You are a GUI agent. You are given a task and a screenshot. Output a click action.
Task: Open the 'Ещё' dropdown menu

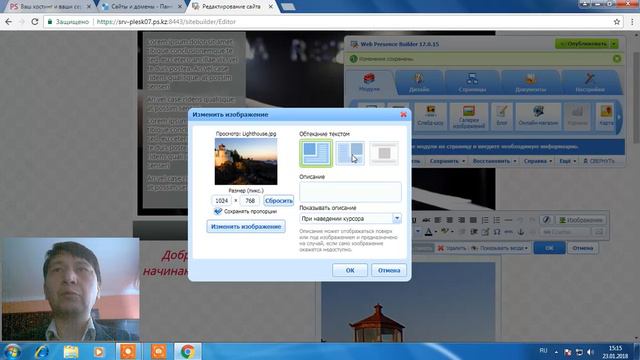tap(567, 161)
